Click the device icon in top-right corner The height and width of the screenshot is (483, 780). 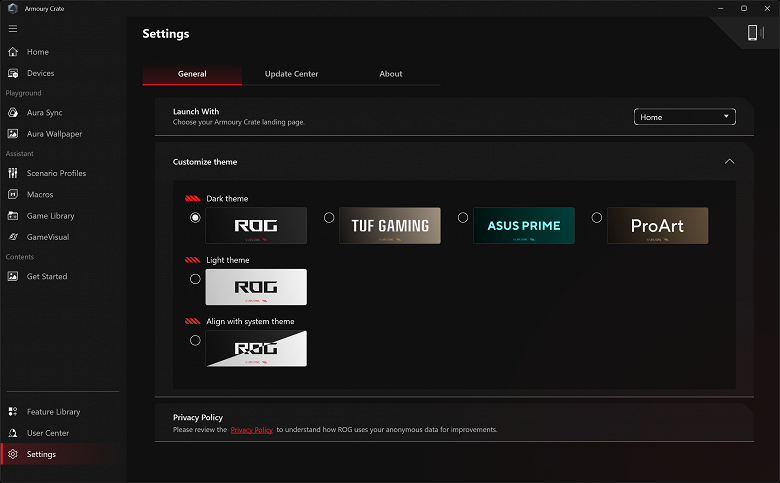coord(752,33)
